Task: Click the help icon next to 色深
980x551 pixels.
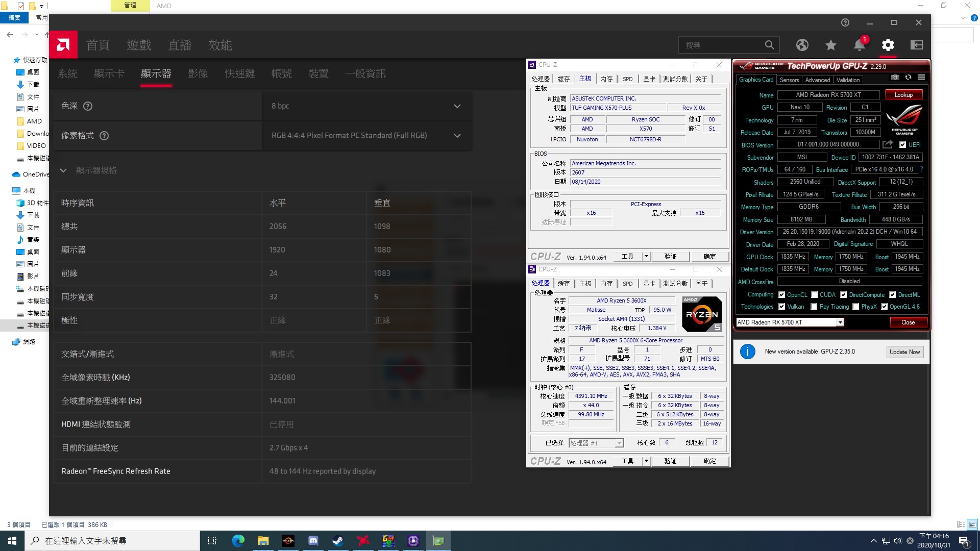Action: point(88,106)
